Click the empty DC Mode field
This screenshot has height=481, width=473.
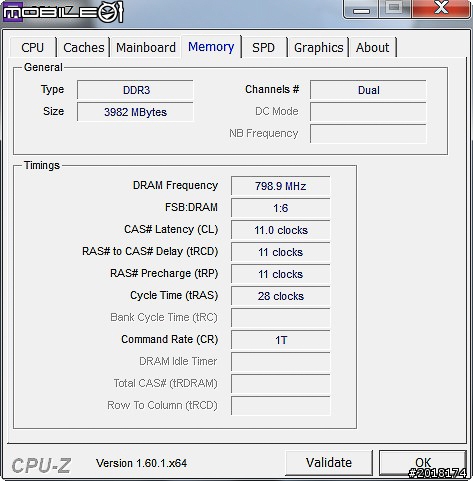[x=368, y=112]
